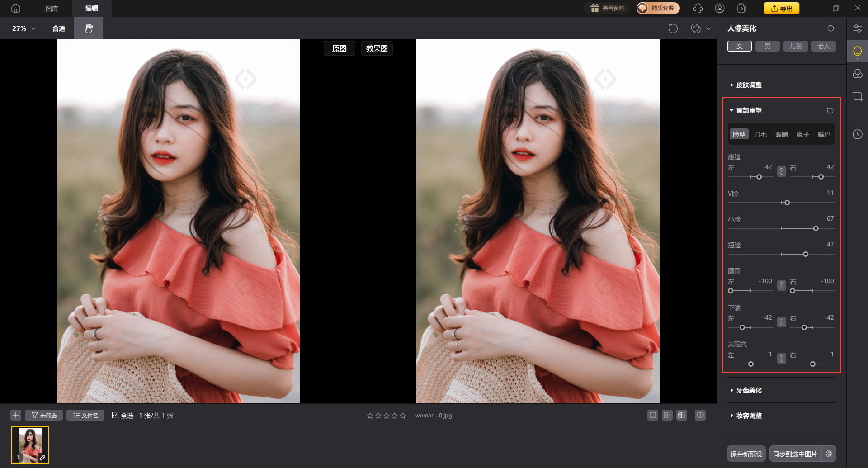Screen dimensions: 868x468
Task: Click the 保存新预设 button
Action: (x=746, y=454)
